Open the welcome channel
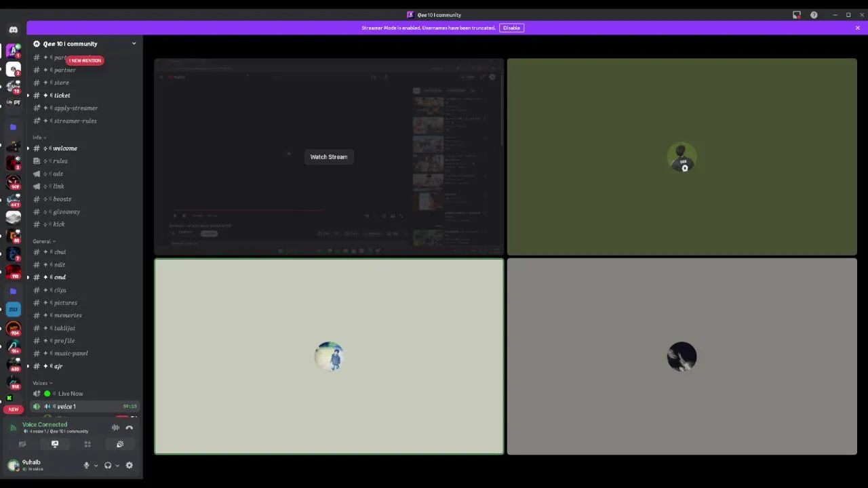This screenshot has width=868, height=488. point(84,148)
